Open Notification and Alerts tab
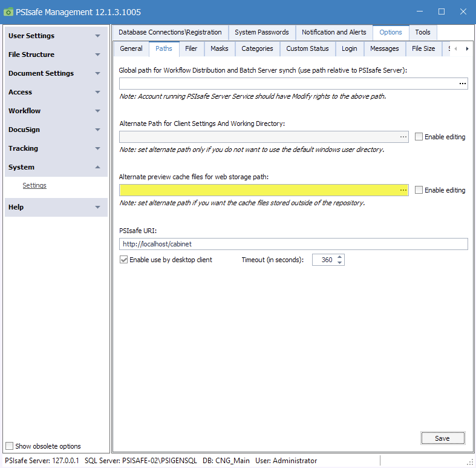 pos(334,32)
